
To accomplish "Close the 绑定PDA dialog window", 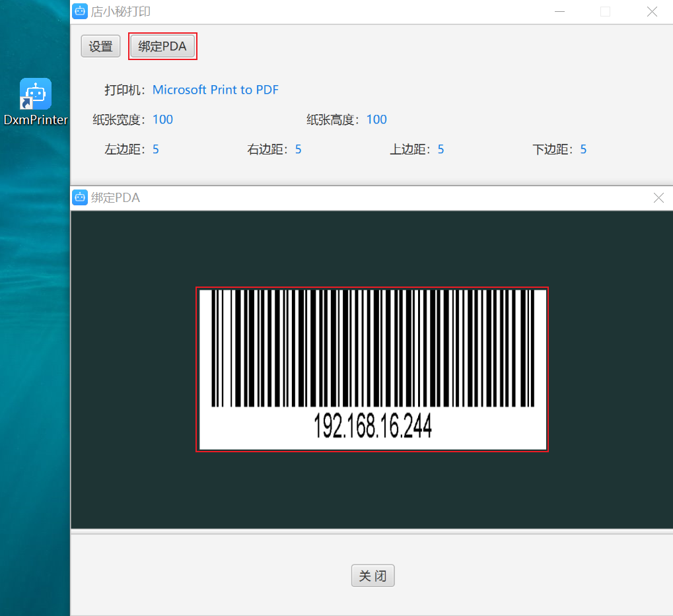I will pos(658,198).
